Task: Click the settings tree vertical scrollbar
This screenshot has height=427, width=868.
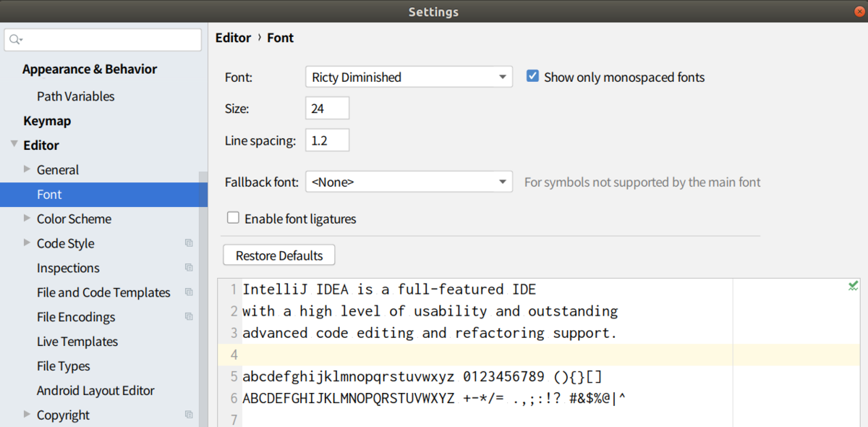Action: (x=203, y=299)
